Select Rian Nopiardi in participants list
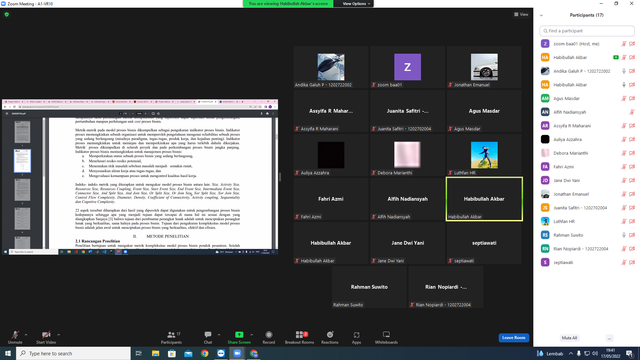Screen dimensions: 640x360 pos(587,249)
